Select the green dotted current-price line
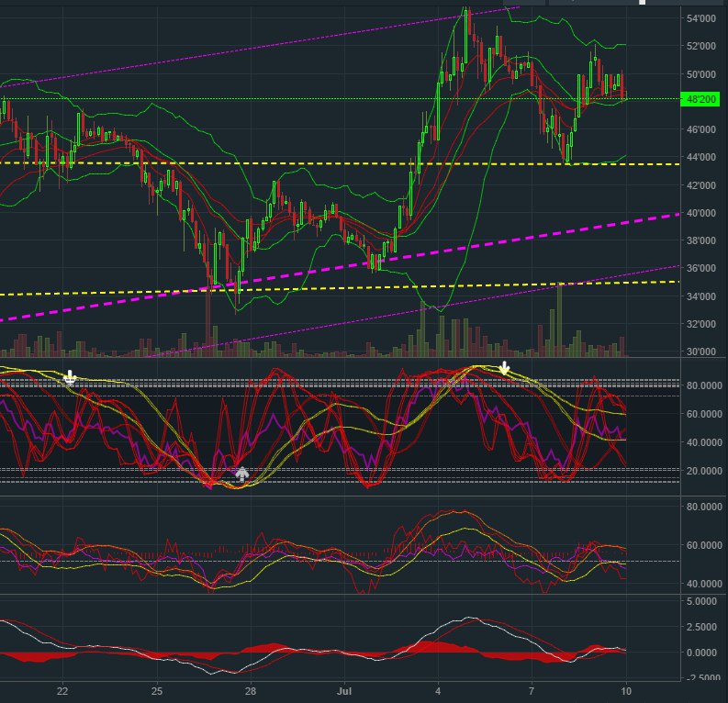The height and width of the screenshot is (703, 728). point(340,99)
